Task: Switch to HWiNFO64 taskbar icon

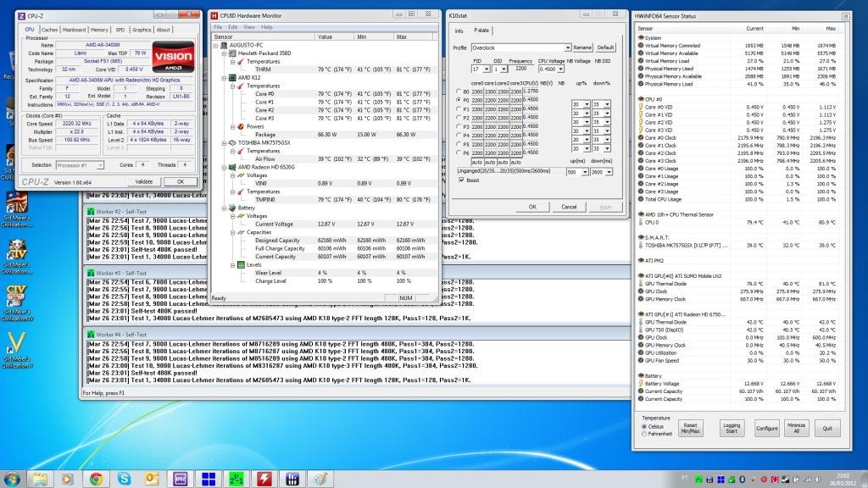Action: tap(292, 479)
